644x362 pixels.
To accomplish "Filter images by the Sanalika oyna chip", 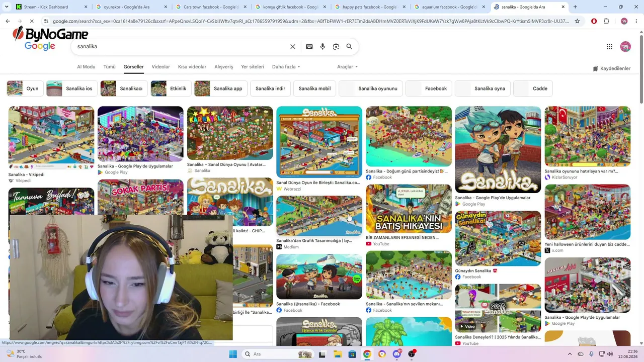I will click(x=482, y=88).
